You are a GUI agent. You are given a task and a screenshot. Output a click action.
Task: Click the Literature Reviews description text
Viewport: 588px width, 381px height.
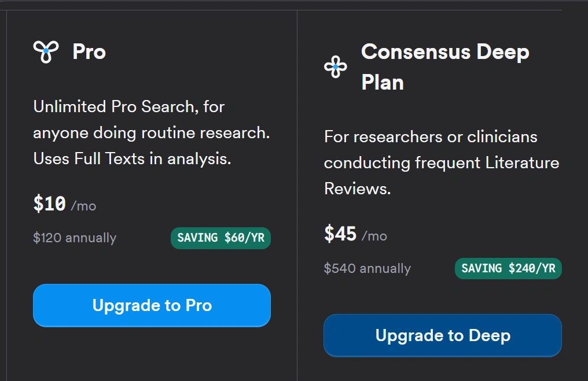click(442, 162)
